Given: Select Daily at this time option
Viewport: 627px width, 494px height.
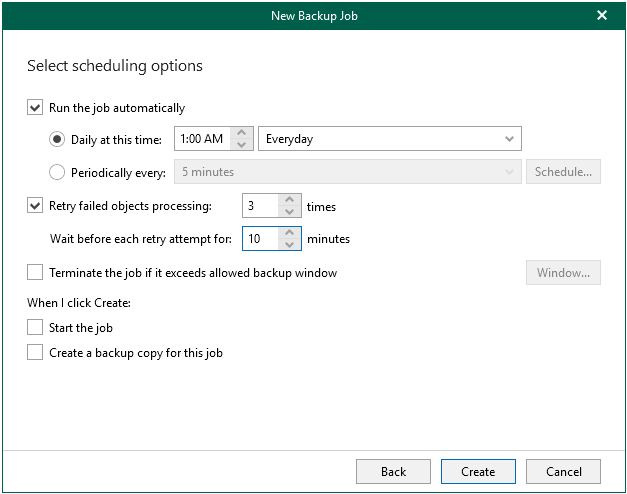Looking at the screenshot, I should 57,139.
